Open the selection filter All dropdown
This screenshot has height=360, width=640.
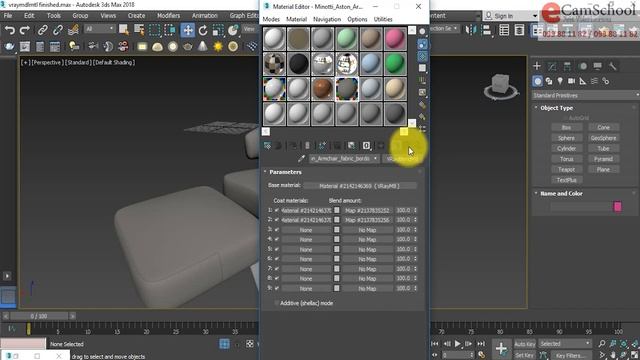click(100, 29)
